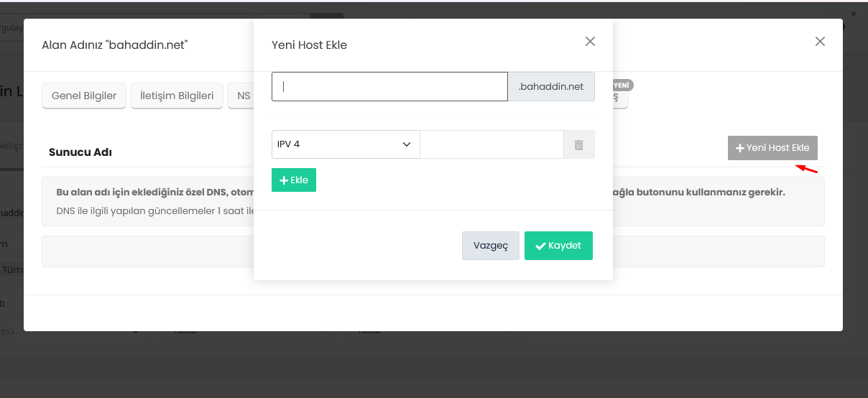This screenshot has height=398, width=868.
Task: Click the green Ekle button
Action: click(294, 180)
